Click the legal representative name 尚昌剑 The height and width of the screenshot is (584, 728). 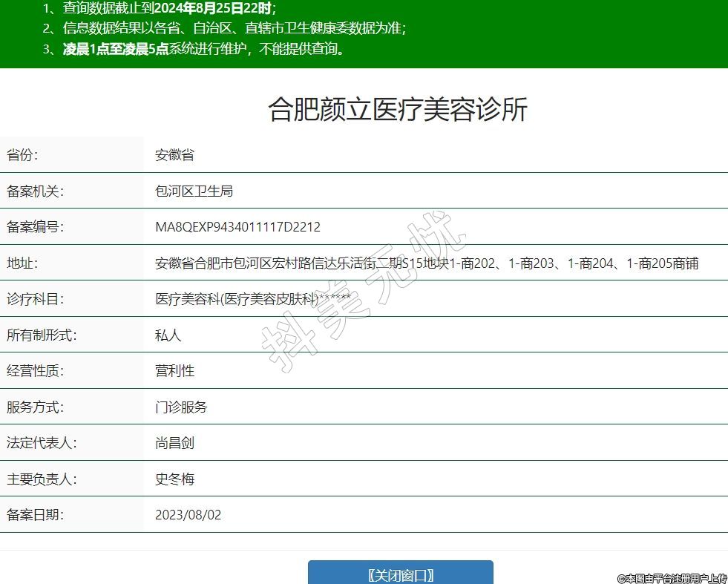click(174, 443)
